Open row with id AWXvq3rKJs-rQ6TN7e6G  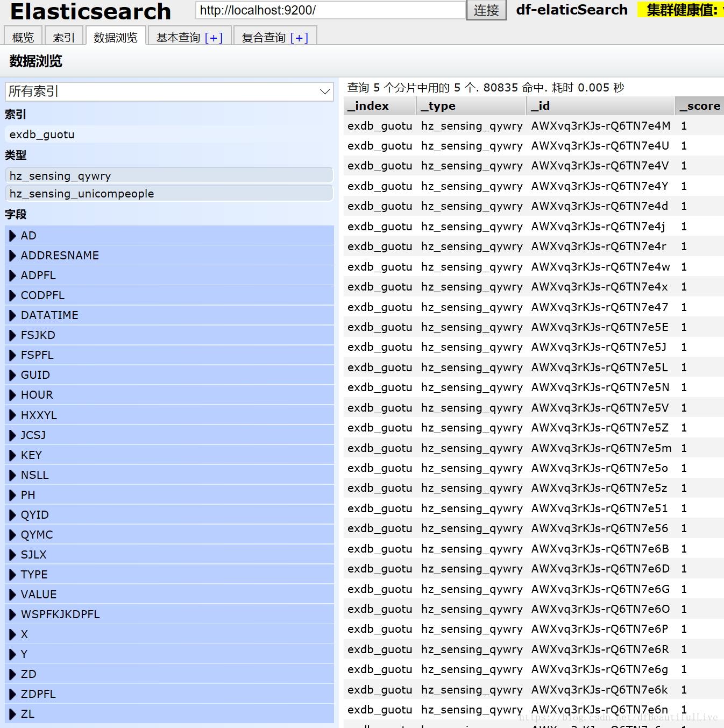click(x=534, y=589)
